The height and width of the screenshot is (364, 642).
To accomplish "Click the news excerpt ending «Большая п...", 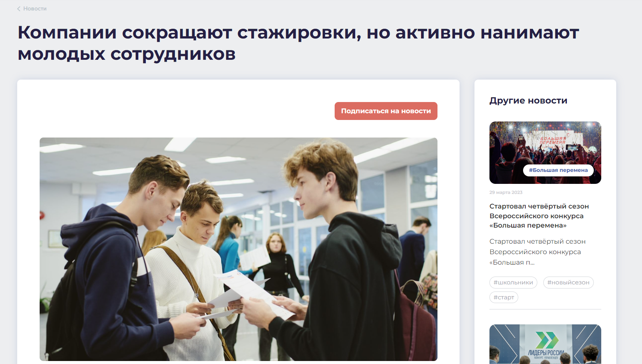I will coord(537,252).
